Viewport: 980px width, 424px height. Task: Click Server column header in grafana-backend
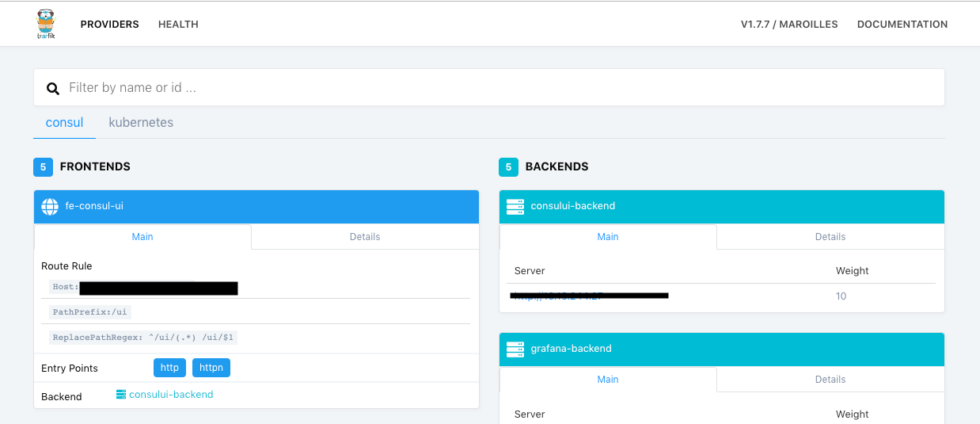(530, 414)
